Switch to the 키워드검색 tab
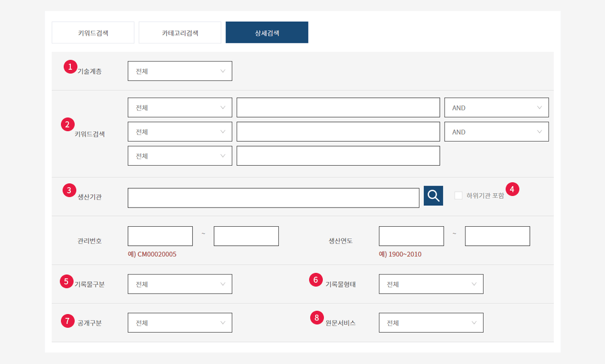The image size is (605, 364). 93,33
